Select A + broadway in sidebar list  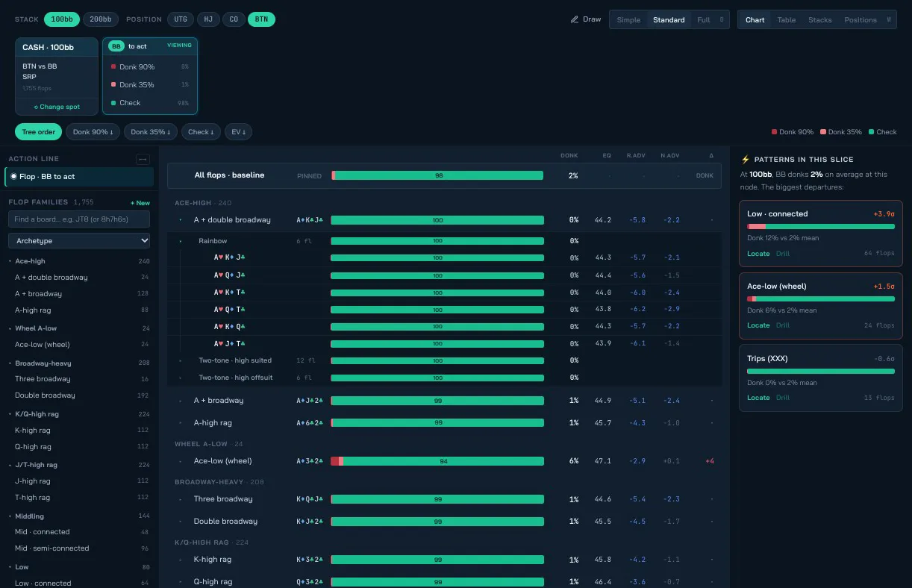coord(79,294)
